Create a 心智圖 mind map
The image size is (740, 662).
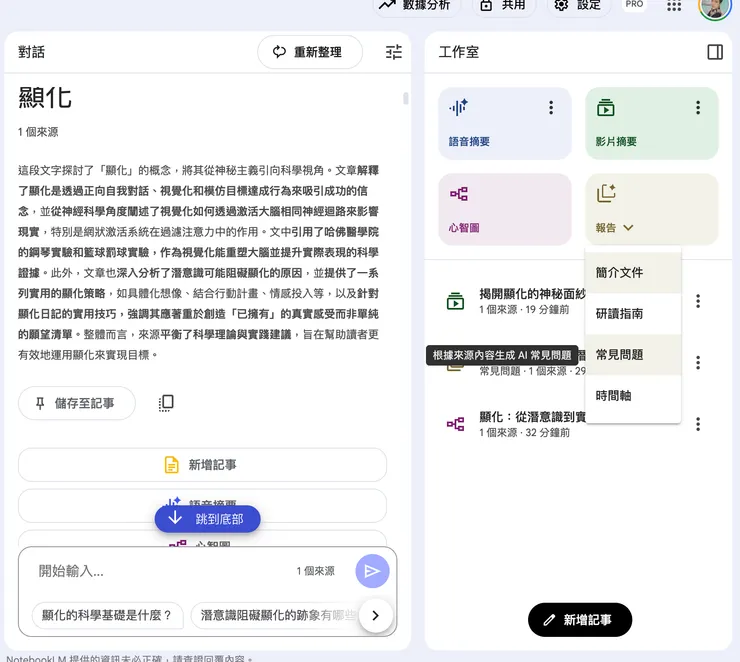505,209
